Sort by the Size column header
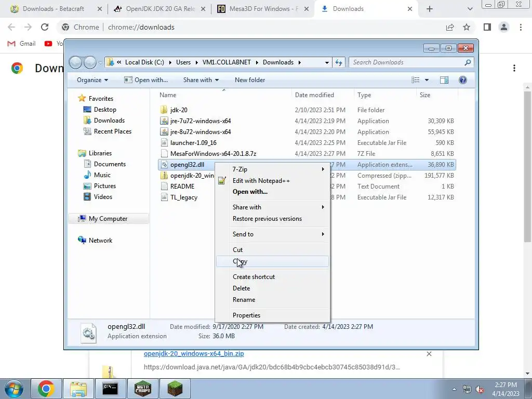This screenshot has width=532, height=399. [x=425, y=95]
